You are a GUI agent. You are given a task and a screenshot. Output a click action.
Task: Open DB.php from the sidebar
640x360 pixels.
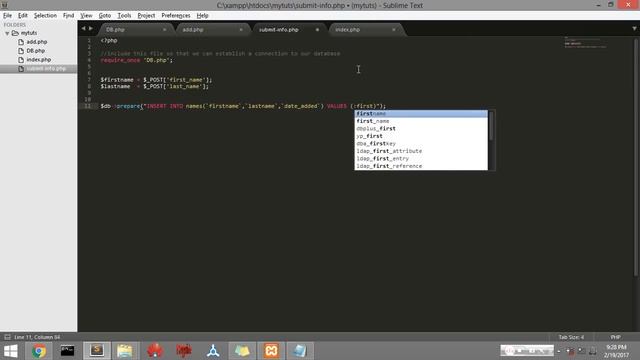(x=36, y=51)
